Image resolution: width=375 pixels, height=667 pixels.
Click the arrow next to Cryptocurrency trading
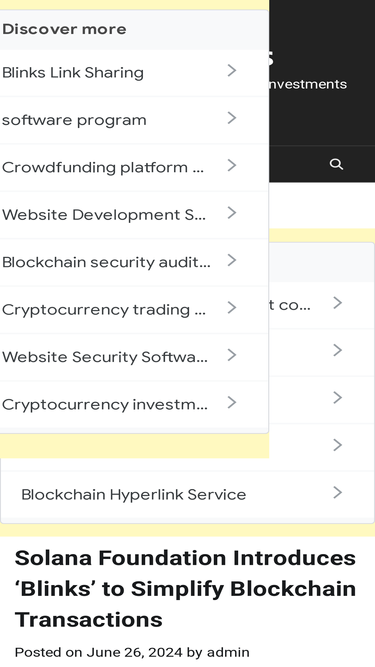(x=232, y=308)
